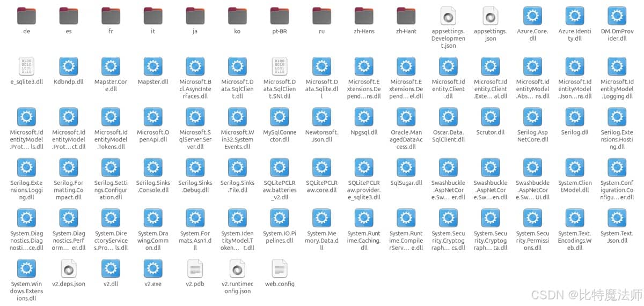Select the v2.dll icon
The height and width of the screenshot is (306, 644).
[111, 268]
